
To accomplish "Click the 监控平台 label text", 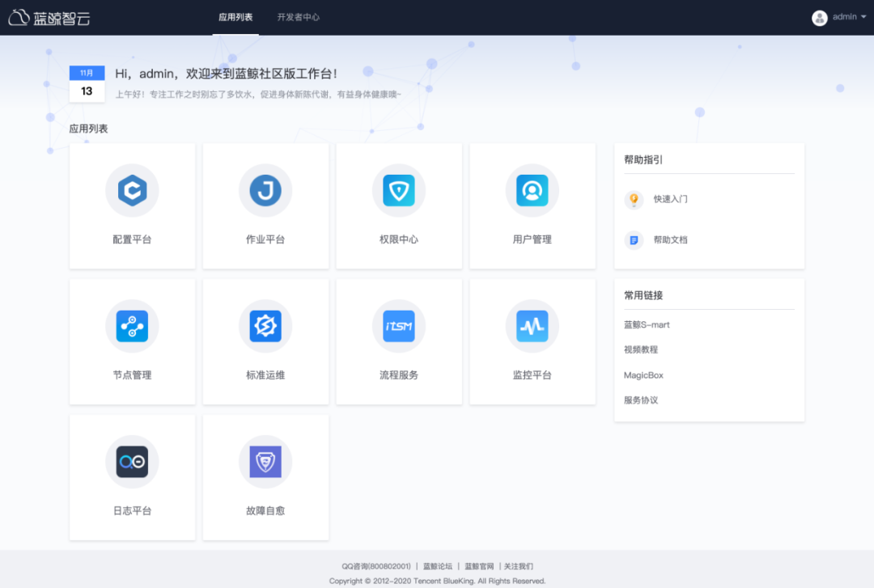I will click(532, 375).
